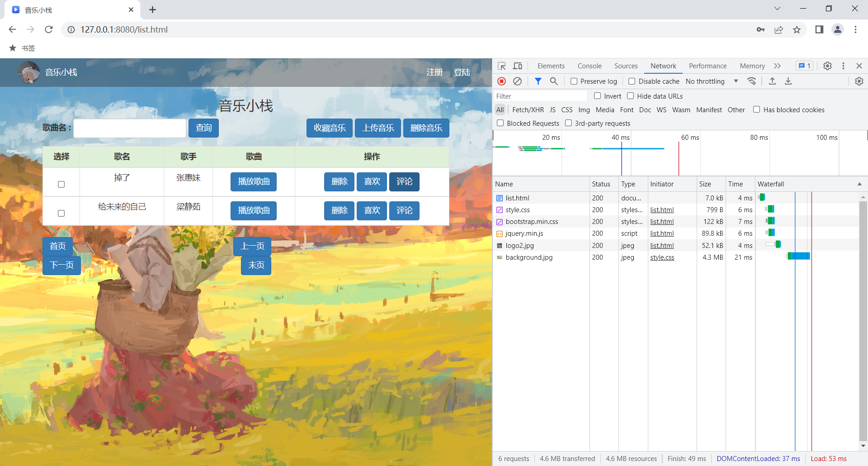Open the No throttling dropdown
868x466 pixels.
click(712, 81)
